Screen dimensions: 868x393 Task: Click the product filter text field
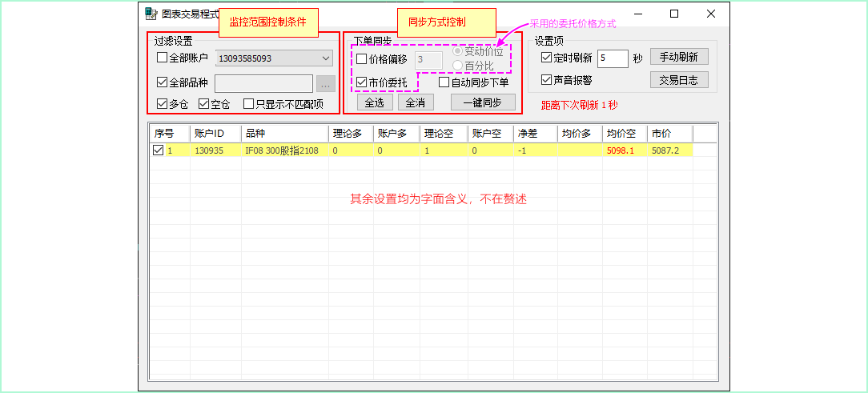(x=264, y=83)
